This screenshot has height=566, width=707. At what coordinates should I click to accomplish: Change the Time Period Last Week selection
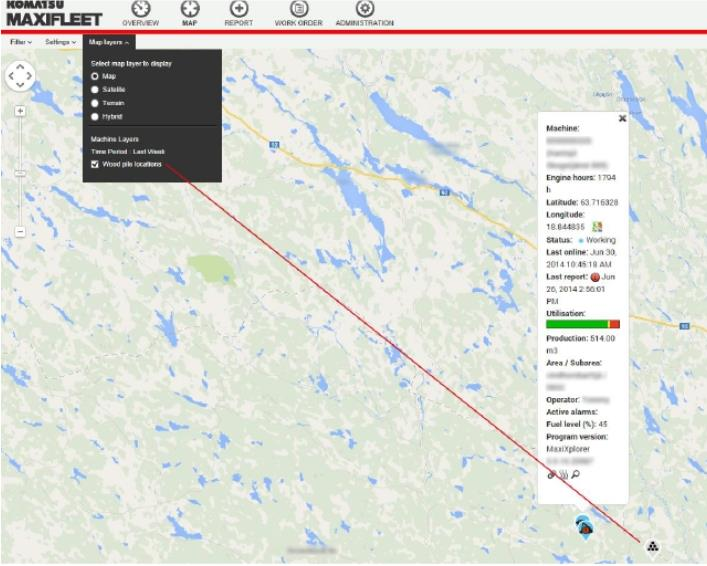149,152
